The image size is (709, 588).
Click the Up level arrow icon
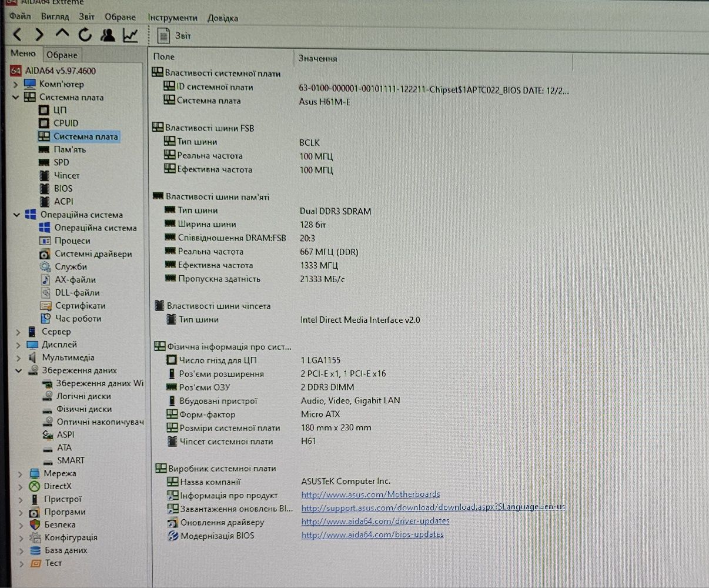click(62, 35)
